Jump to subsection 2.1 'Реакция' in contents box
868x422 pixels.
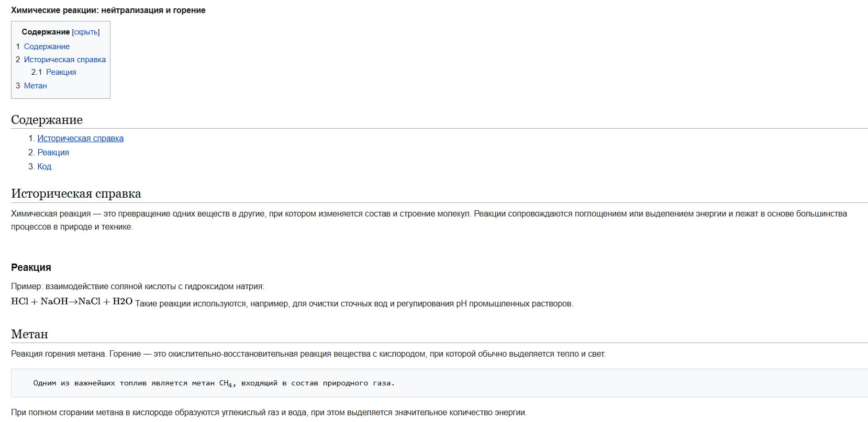point(61,72)
